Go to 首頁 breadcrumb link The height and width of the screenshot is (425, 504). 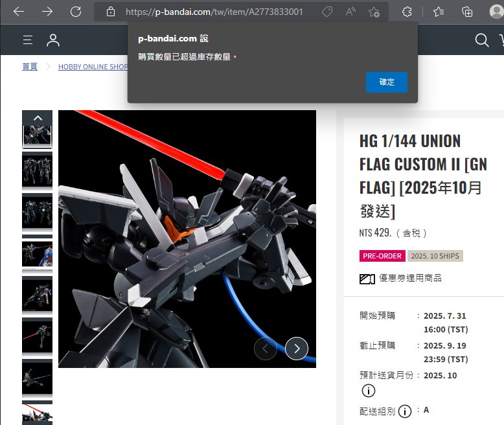click(30, 67)
